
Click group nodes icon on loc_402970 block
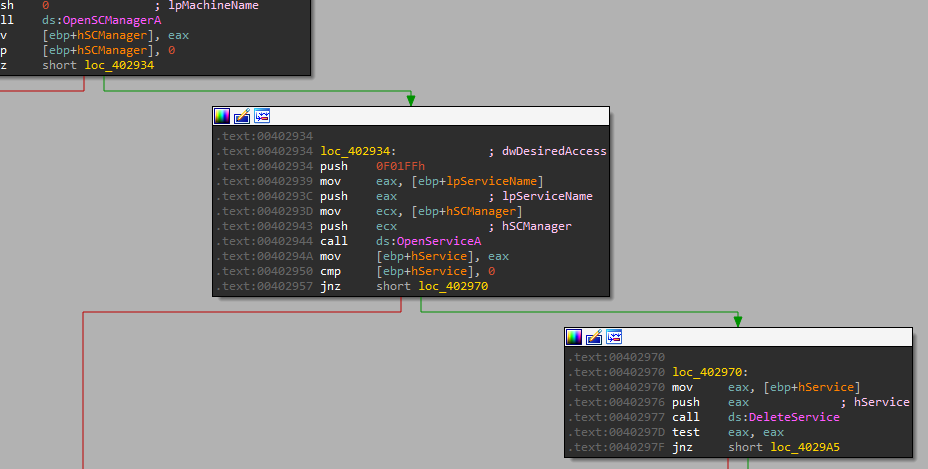tap(614, 337)
